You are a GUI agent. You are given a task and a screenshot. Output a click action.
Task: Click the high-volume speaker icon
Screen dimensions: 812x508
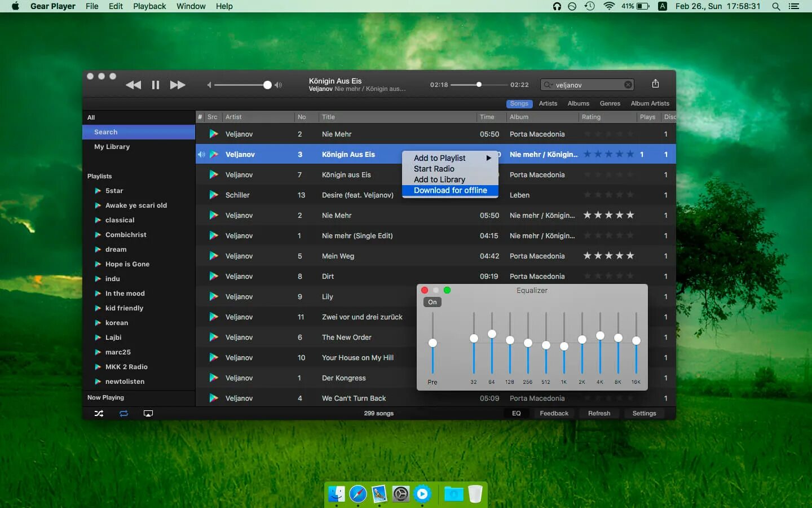coord(278,85)
